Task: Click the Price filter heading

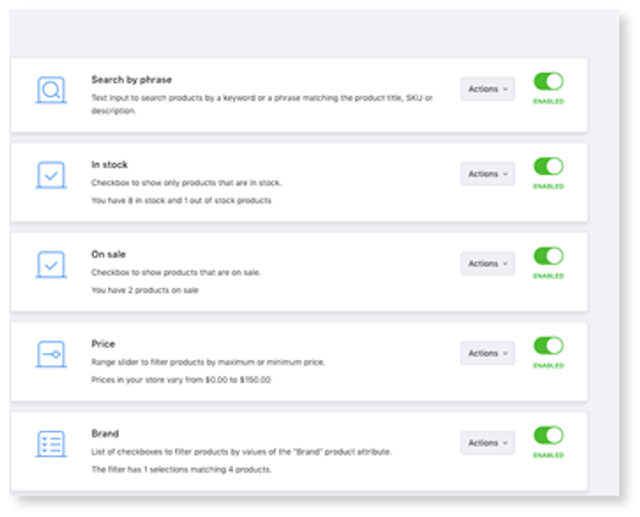Action: tap(103, 344)
